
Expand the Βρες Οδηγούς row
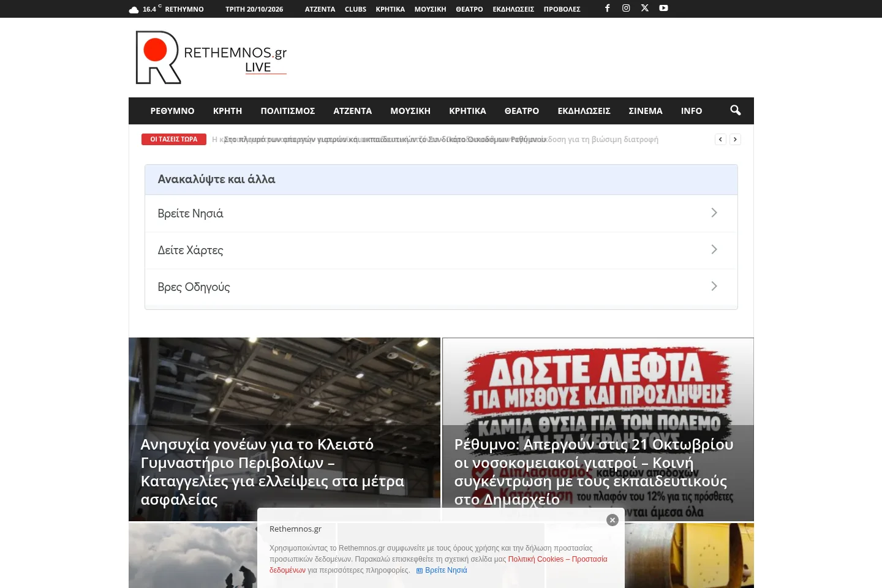441,287
